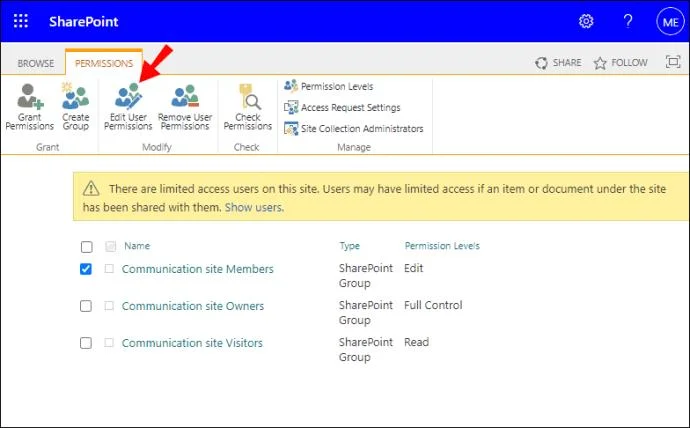Click the SharePoint title text

(x=84, y=22)
